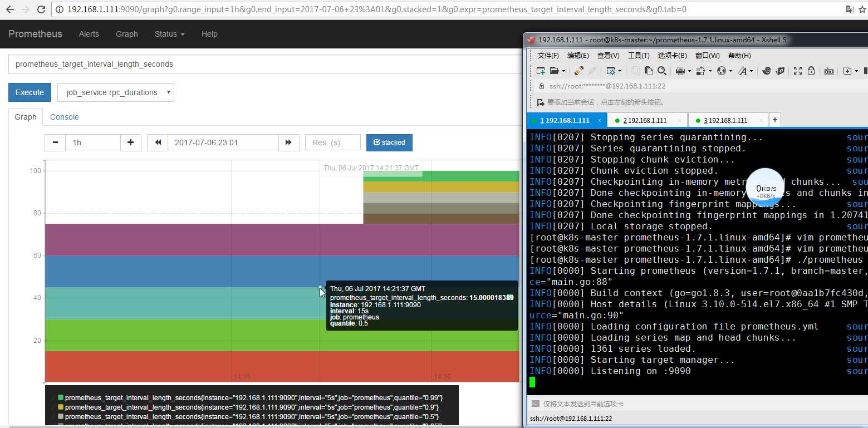Open the dropdown arrow beside file transfer icon

(x=710, y=71)
